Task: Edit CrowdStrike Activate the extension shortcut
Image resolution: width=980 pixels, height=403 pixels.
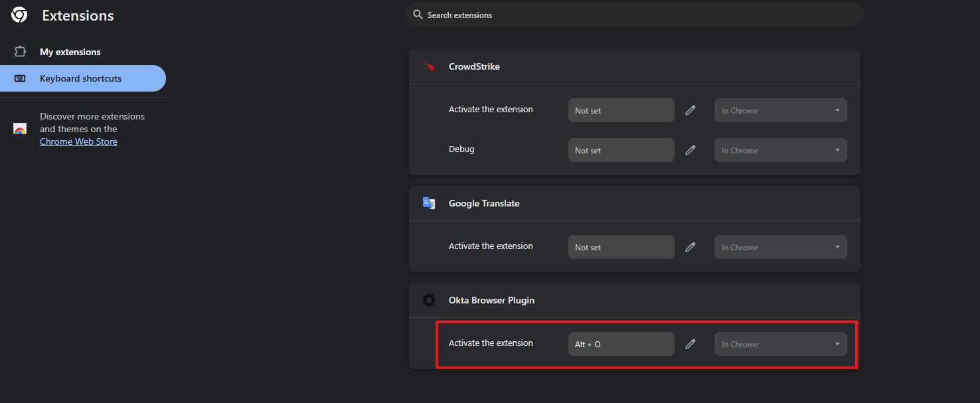Action: [x=691, y=110]
